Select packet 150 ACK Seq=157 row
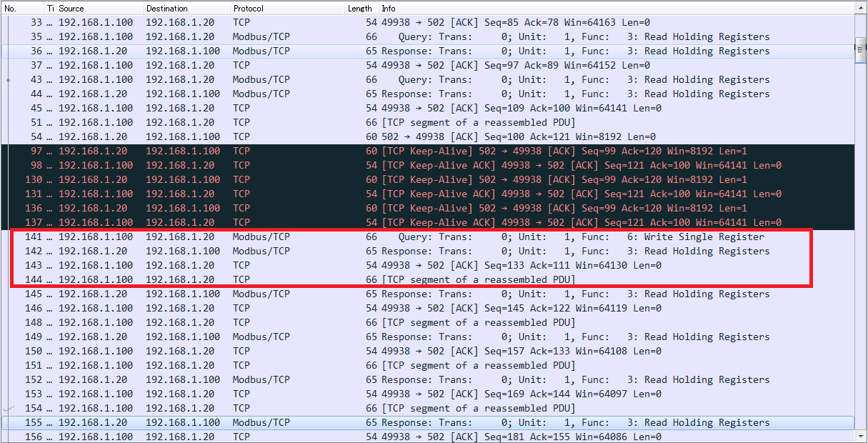Viewport: 868px width, 443px height. pos(427,351)
